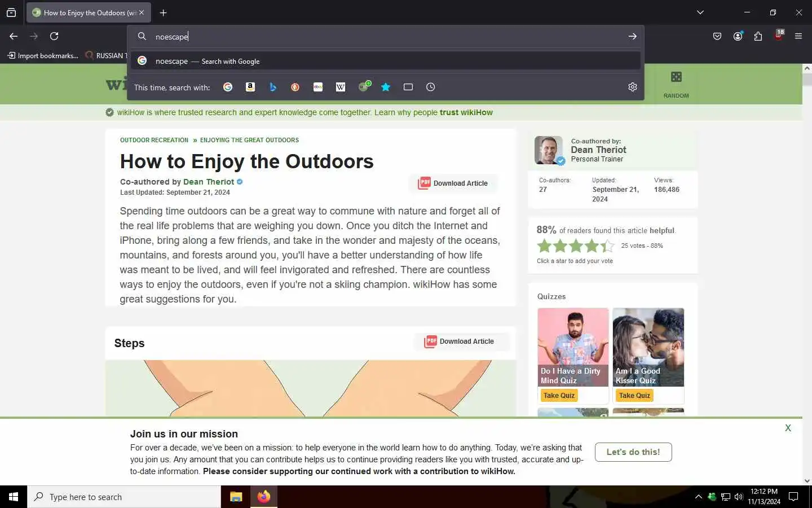The height and width of the screenshot is (508, 812).
Task: Close the wikiHow browser tab
Action: (x=142, y=12)
